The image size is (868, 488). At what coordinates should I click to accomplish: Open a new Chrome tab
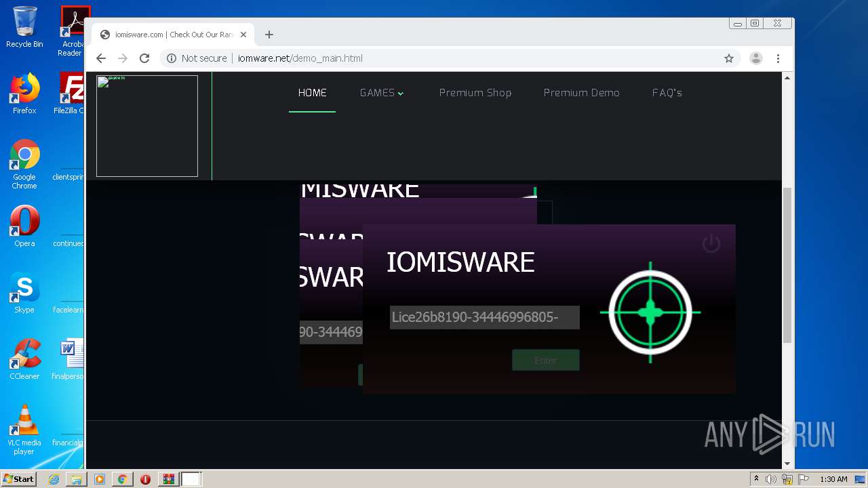click(x=269, y=35)
